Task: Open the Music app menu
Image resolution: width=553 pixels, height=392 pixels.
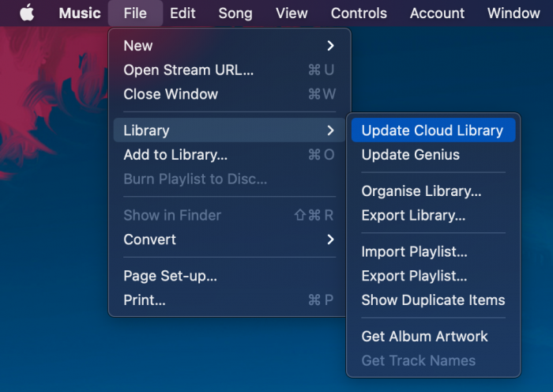Action: click(80, 13)
